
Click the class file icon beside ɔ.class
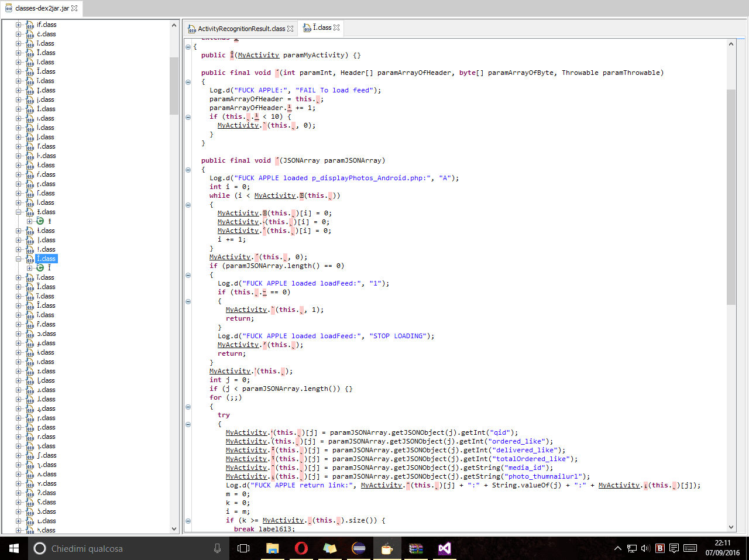[x=30, y=334]
